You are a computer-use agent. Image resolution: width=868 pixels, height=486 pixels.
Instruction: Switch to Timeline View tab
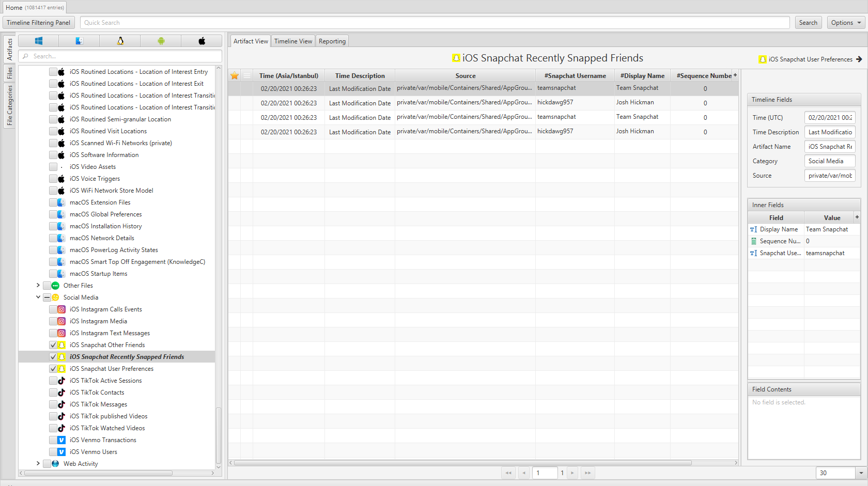click(x=293, y=41)
